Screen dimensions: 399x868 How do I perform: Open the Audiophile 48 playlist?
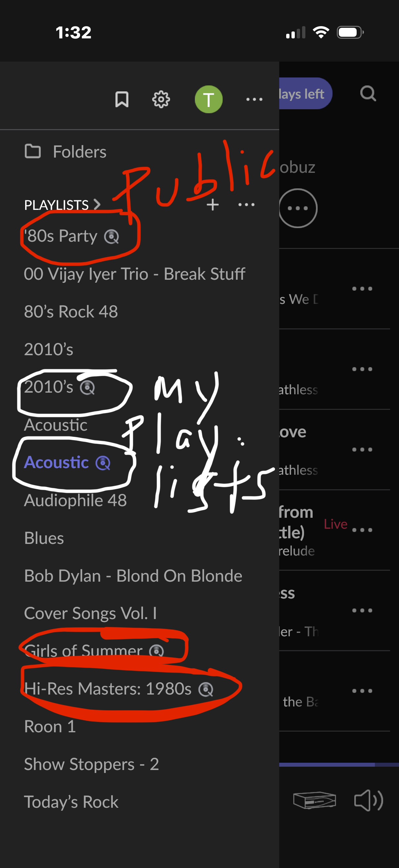pos(75,501)
